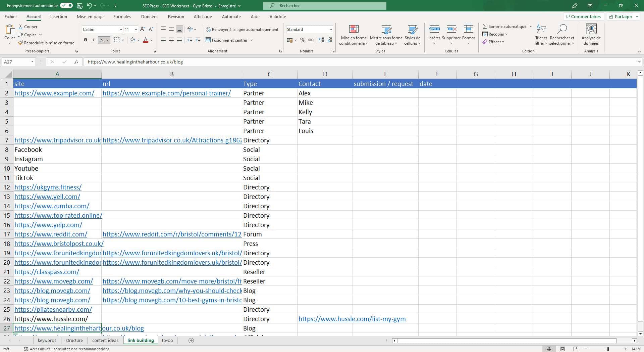Viewport: 644px width, 352px height.
Task: Click the insert function fx icon
Action: (76, 62)
